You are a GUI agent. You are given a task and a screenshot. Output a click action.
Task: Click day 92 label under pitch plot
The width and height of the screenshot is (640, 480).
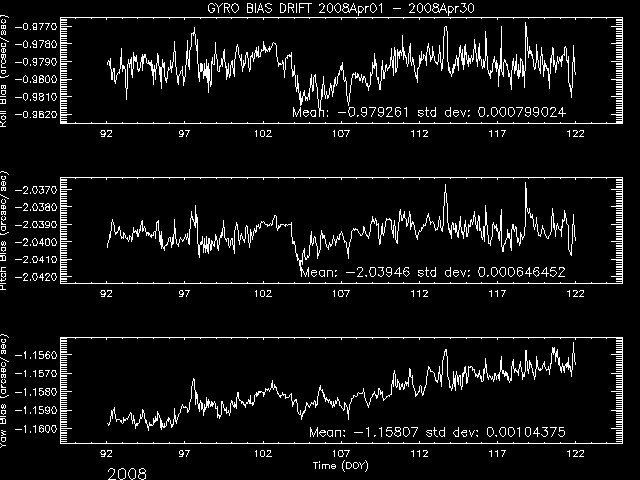107,294
